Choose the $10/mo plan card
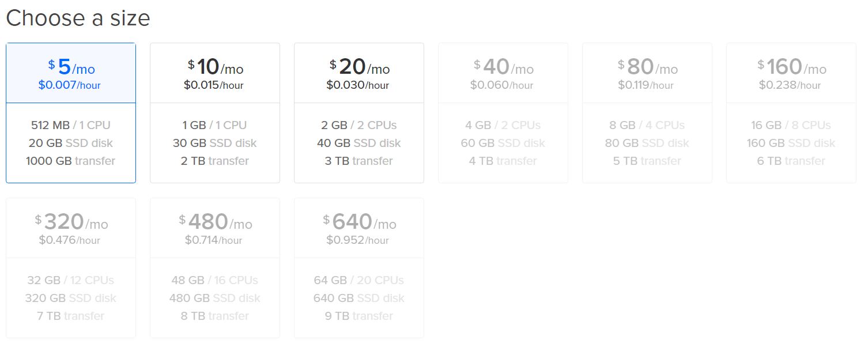Viewport: 868px width, 351px height. (215, 113)
